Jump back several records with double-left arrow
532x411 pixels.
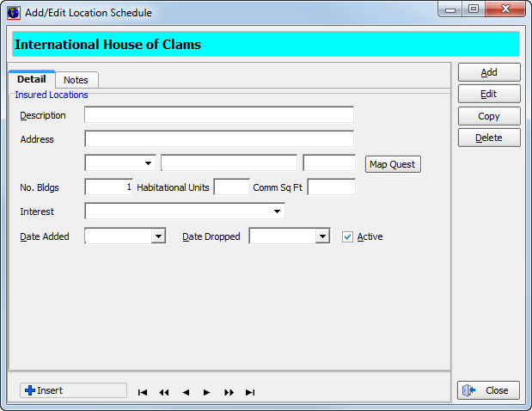coord(164,392)
